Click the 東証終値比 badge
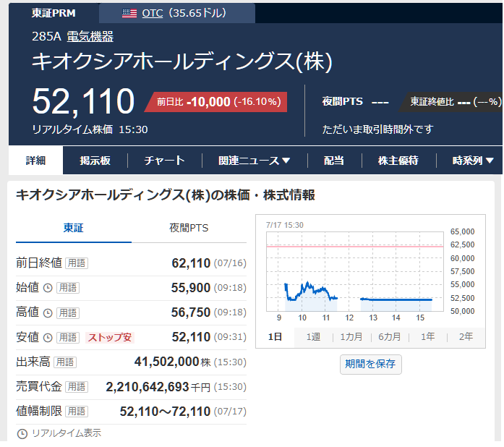The height and width of the screenshot is (447, 504). 451,102
